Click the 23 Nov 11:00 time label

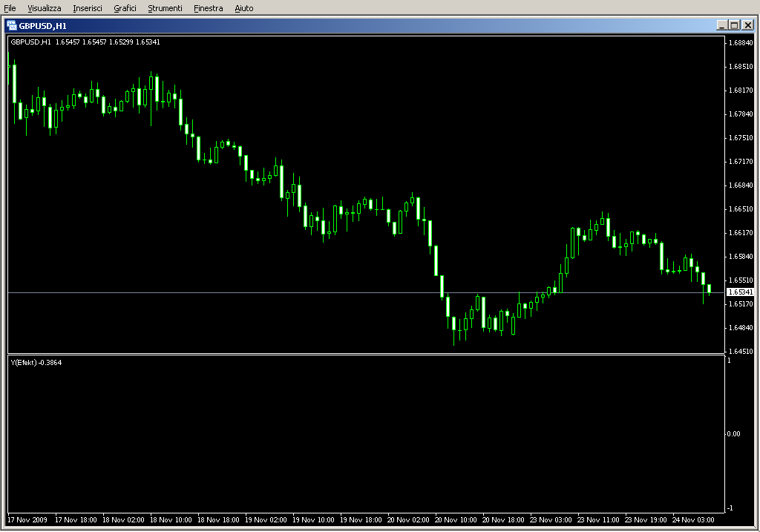click(x=598, y=520)
